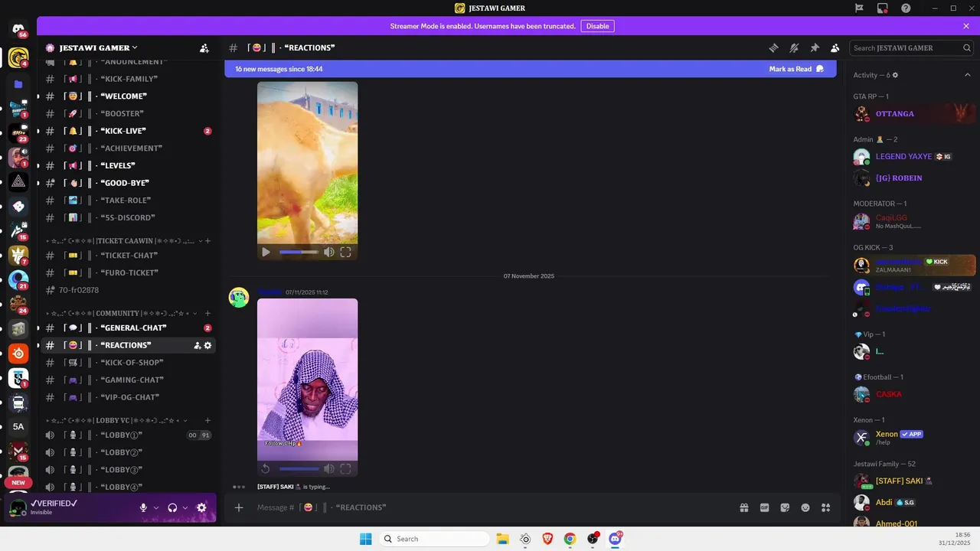This screenshot has width=980, height=551.
Task: Click the magnifier in JESTAWI GAMER search
Action: tap(967, 47)
